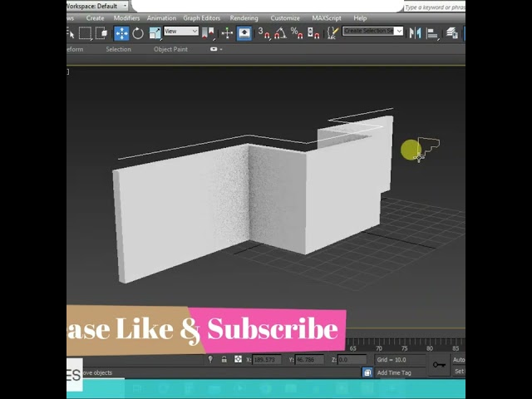Image resolution: width=532 pixels, height=399 pixels.
Task: Click the Set Key button below Auto
Action: coord(459,372)
